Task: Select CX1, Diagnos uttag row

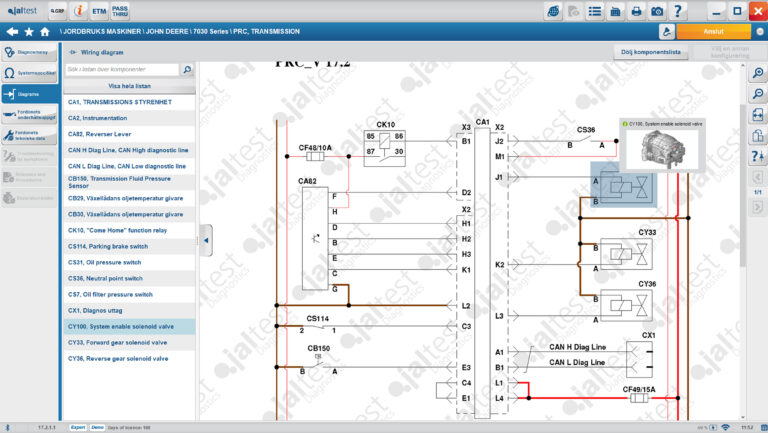Action: (129, 311)
